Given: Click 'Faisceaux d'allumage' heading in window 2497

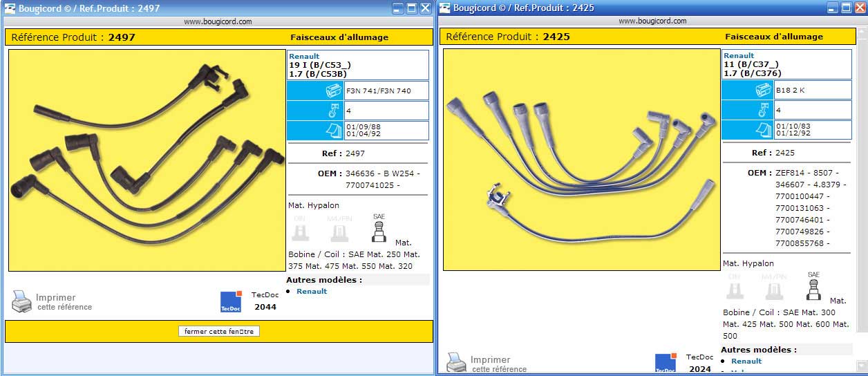Looking at the screenshot, I should 339,37.
